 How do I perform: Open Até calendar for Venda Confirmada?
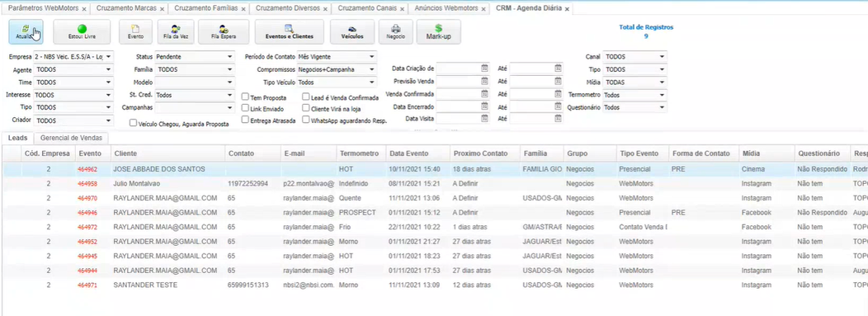tap(558, 93)
